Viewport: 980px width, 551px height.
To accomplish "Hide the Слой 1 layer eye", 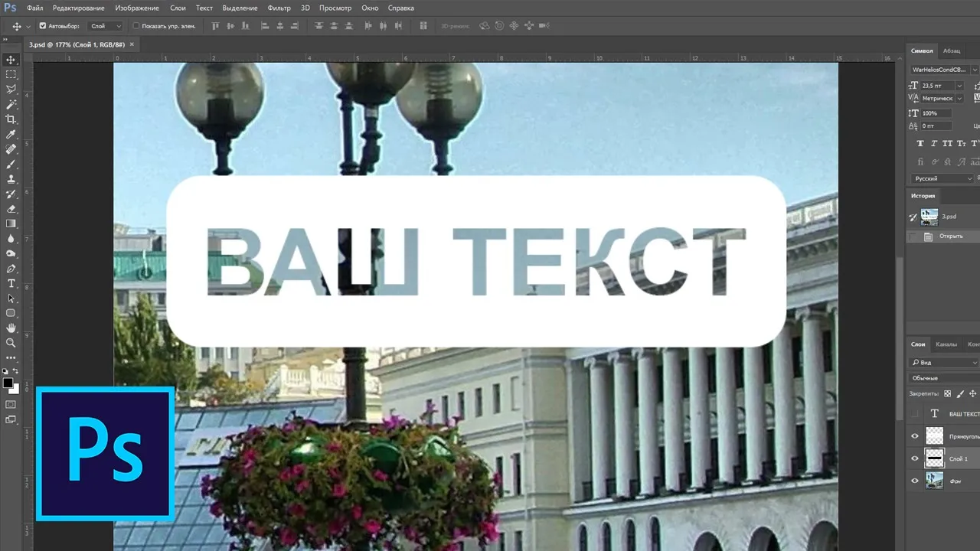I will [x=914, y=458].
